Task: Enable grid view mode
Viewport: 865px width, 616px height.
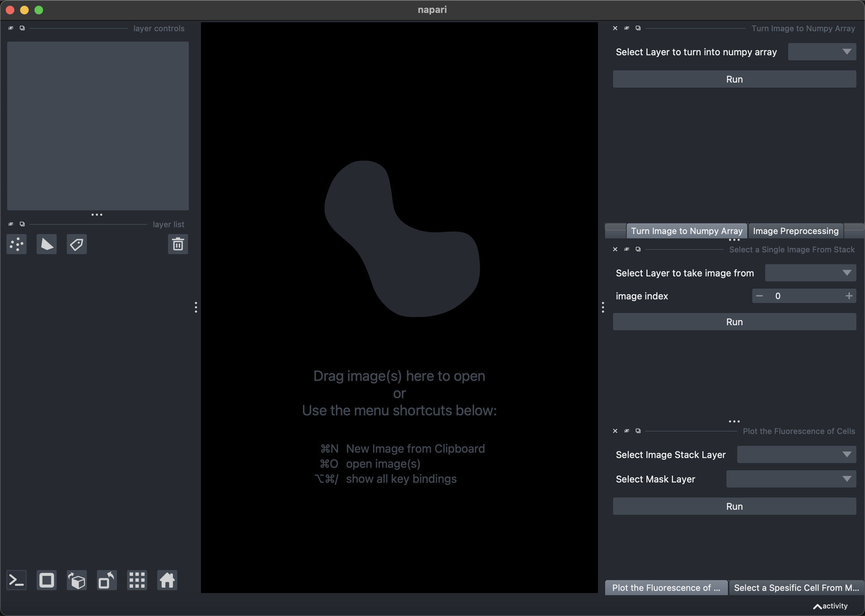Action: coord(136,580)
